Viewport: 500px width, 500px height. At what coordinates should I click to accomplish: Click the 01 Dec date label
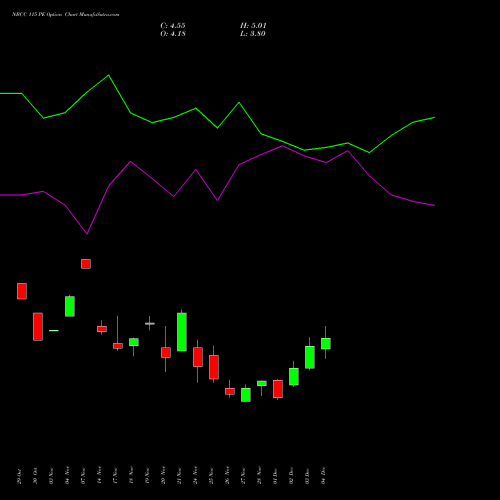click(275, 476)
